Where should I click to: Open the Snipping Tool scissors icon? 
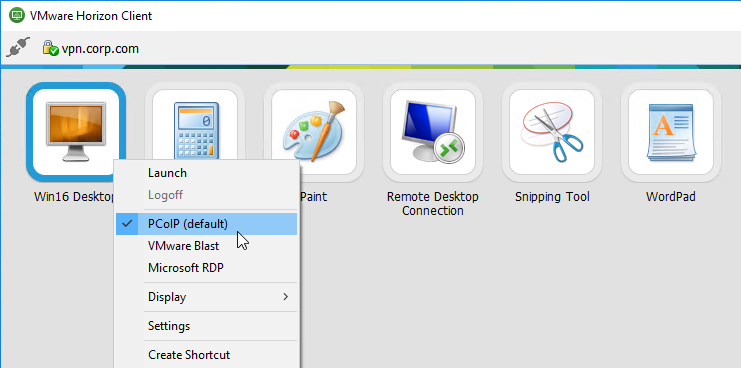coord(552,132)
